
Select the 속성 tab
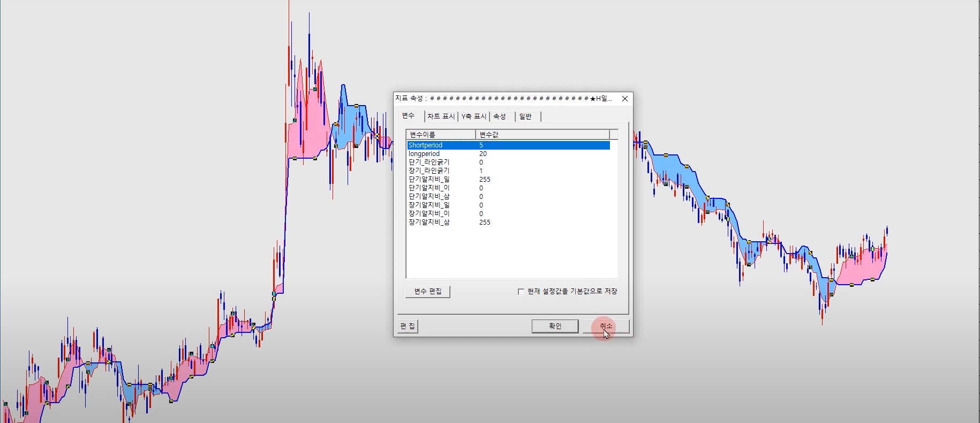[500, 116]
